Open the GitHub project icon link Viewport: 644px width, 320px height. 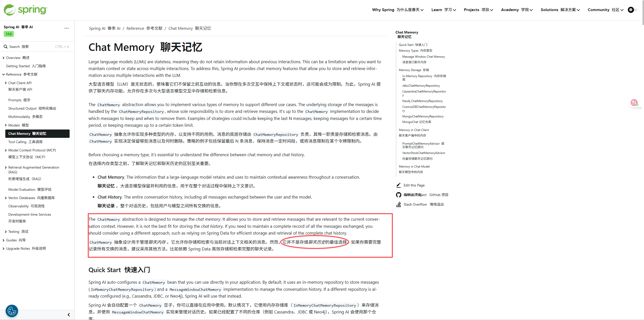coord(398,195)
